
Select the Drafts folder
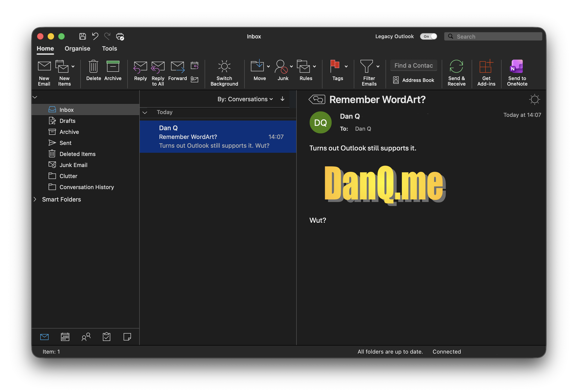(x=85, y=121)
